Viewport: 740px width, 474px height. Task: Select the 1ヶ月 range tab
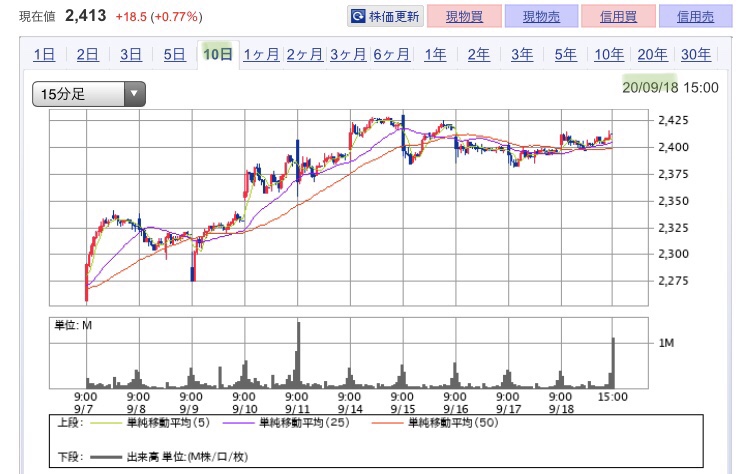[261, 54]
